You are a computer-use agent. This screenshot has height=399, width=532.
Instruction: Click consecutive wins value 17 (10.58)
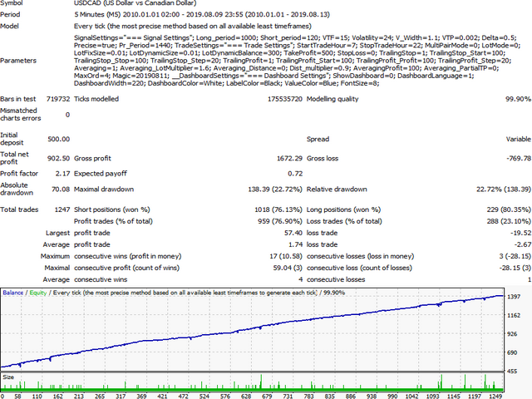click(286, 257)
